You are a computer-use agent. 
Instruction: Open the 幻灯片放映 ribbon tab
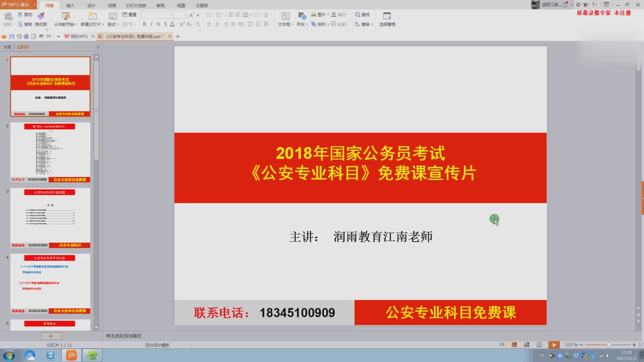pos(136,6)
